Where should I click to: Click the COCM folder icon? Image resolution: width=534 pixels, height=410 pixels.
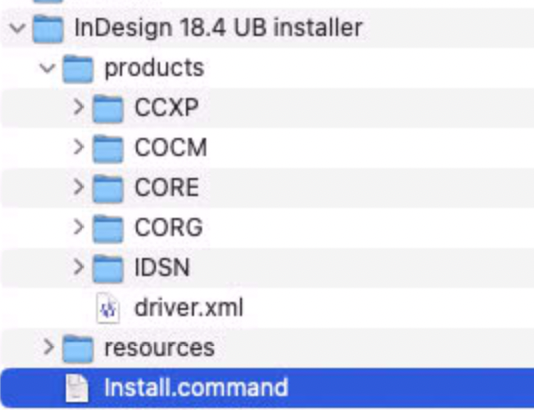(108, 148)
